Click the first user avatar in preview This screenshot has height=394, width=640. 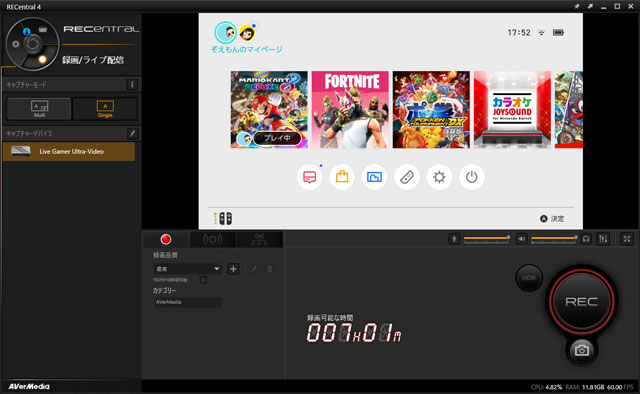point(225,32)
